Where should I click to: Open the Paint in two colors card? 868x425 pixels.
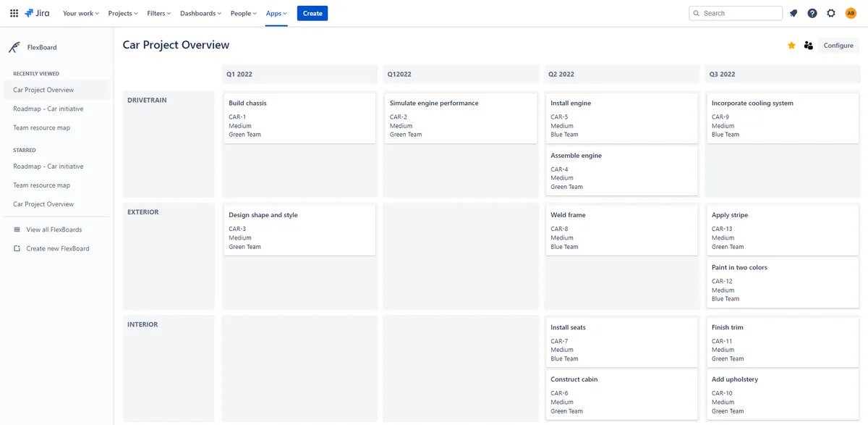point(783,282)
